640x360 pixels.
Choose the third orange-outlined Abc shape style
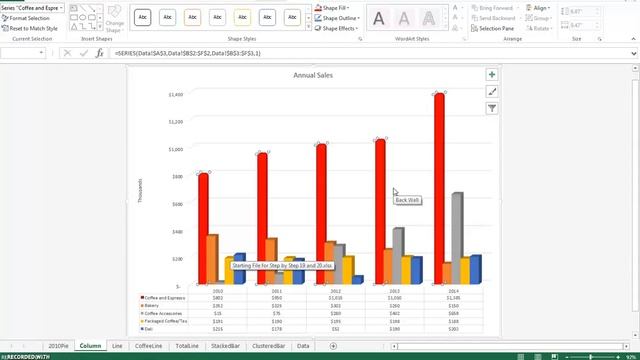point(192,18)
